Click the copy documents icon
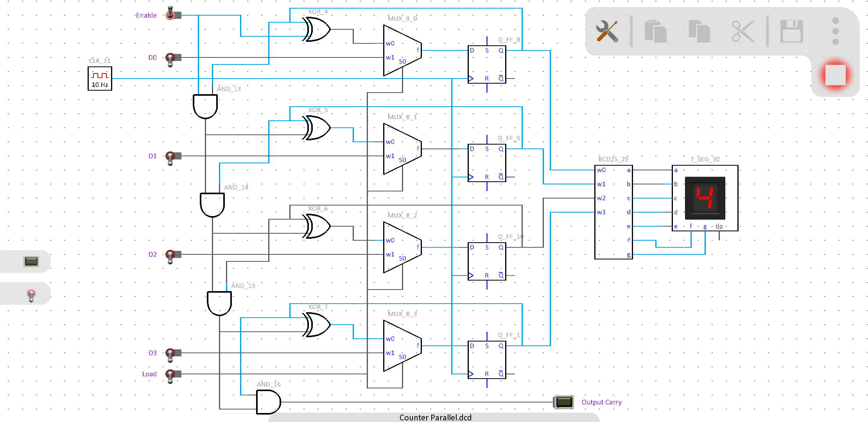 (x=699, y=31)
